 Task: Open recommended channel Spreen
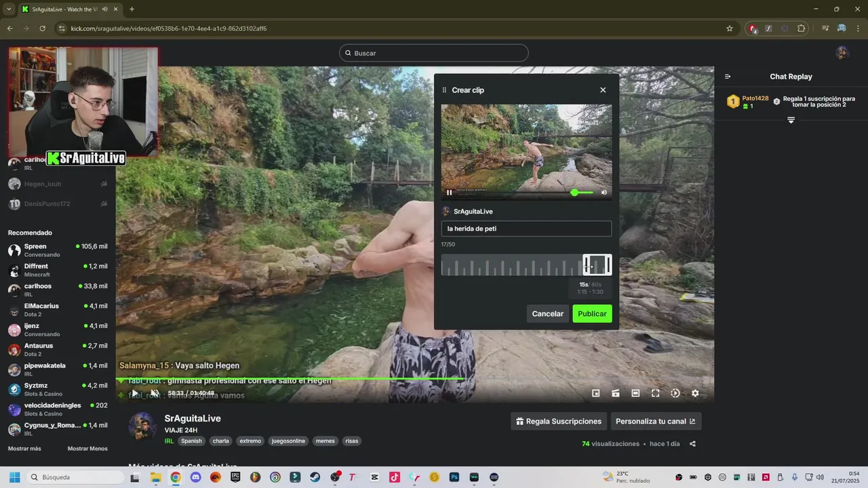click(58, 250)
